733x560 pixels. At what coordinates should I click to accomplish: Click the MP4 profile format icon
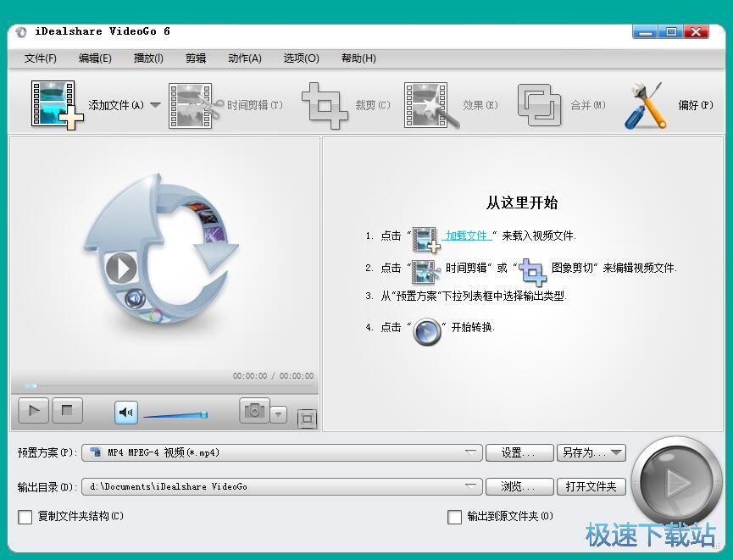96,452
